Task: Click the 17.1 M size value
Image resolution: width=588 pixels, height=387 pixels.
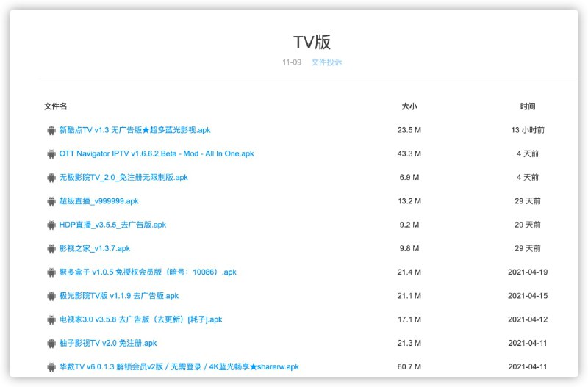Action: [x=409, y=319]
